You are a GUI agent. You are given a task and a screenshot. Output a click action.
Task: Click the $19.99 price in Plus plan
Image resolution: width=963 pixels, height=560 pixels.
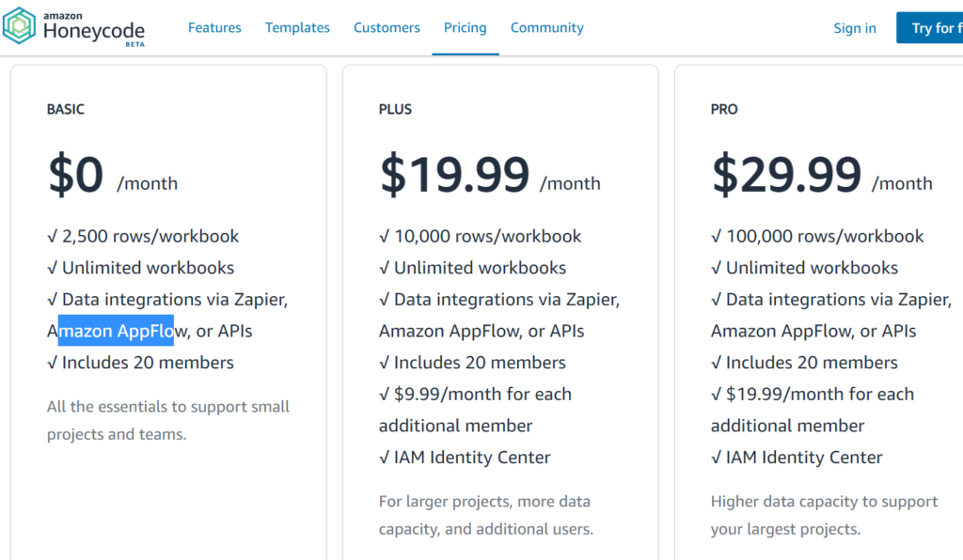(455, 176)
